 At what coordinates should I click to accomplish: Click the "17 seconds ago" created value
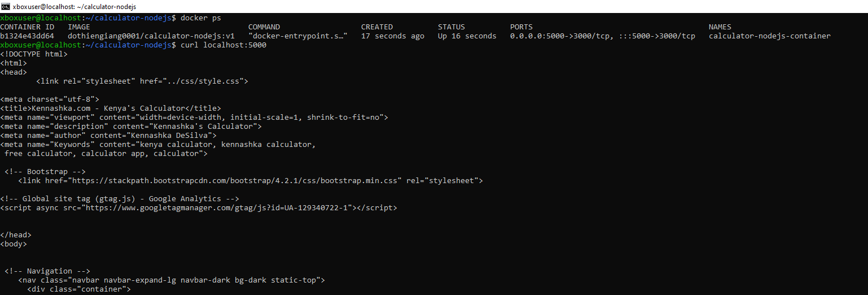tap(392, 36)
